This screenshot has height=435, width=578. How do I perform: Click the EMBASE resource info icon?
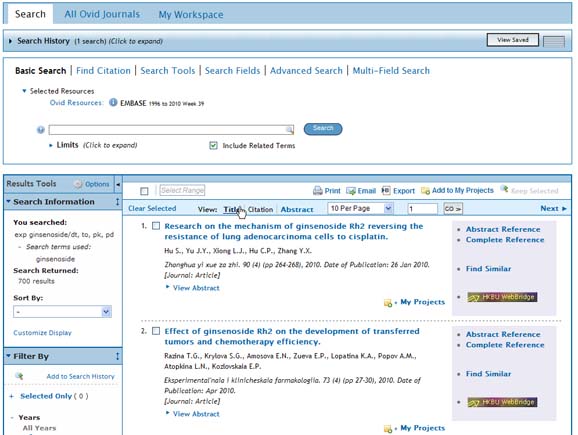click(113, 102)
